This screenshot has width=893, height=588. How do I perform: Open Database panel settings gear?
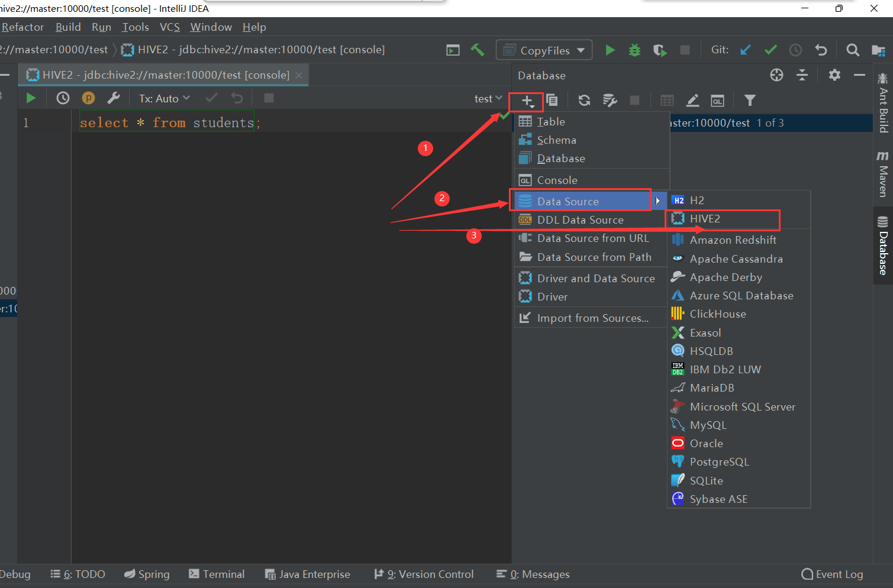(834, 75)
